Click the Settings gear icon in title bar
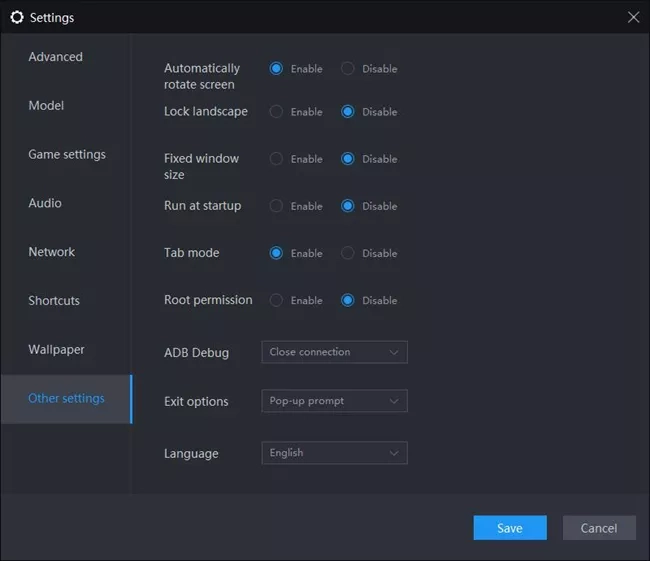650x561 pixels. (16, 17)
